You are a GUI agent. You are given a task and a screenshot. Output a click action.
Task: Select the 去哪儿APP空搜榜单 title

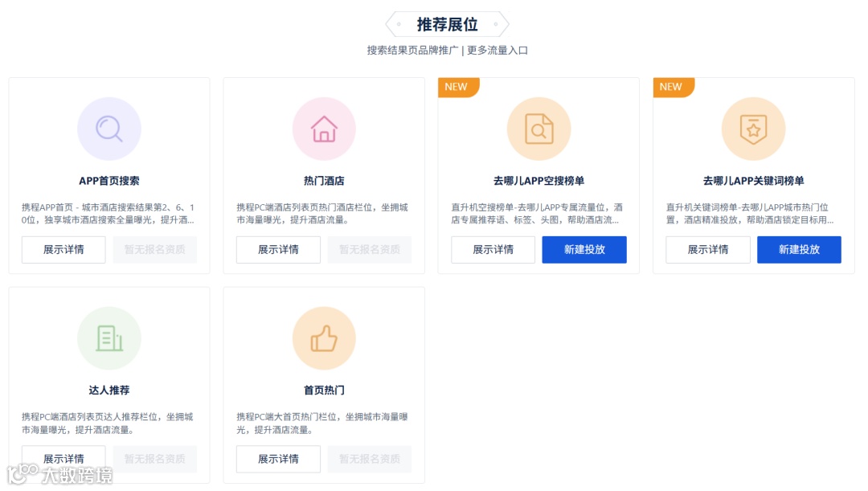click(538, 181)
